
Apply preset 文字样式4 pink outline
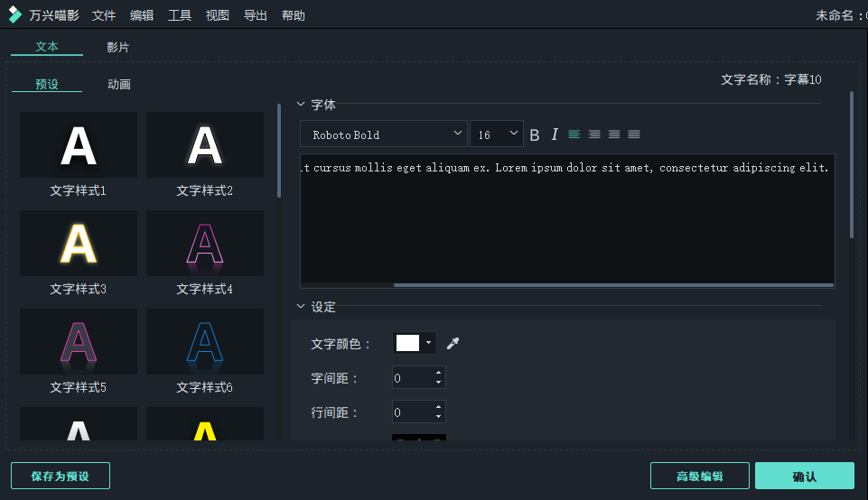pyautogui.click(x=205, y=243)
